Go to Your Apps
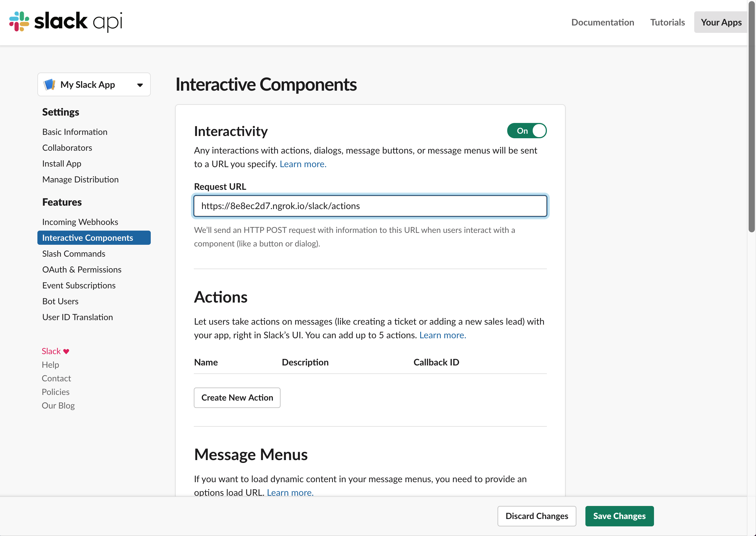756x536 pixels. point(721,22)
